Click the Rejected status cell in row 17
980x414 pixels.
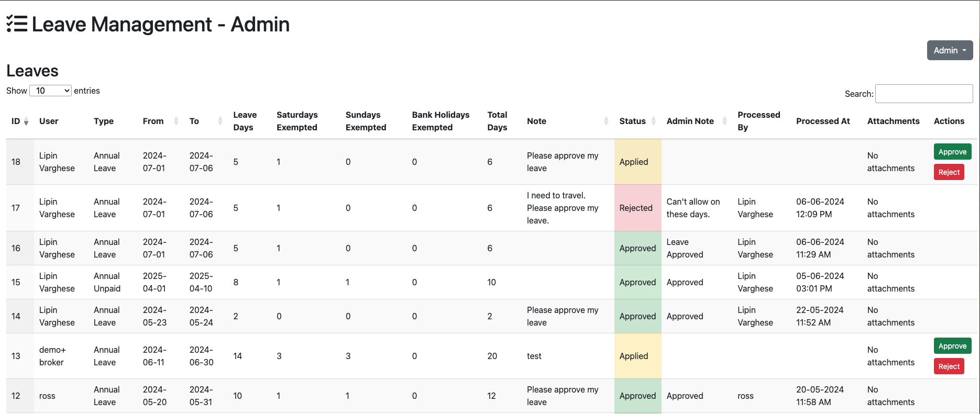tap(637, 208)
